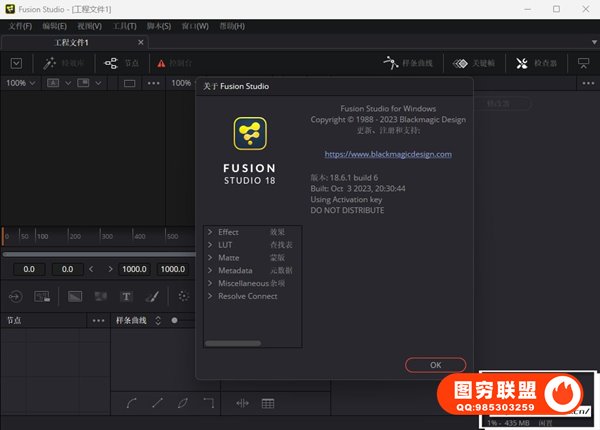This screenshot has width=600, height=430.
Task: Open the 样条曲线 (Spline) panel from the top toolbar
Action: (410, 63)
